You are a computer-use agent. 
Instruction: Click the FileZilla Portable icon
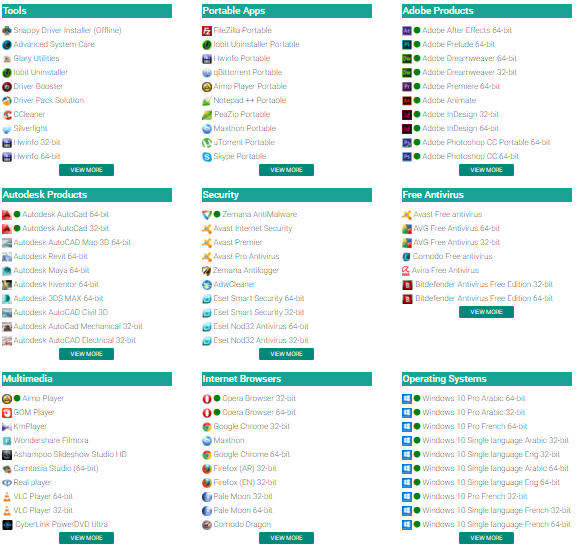coord(207,31)
